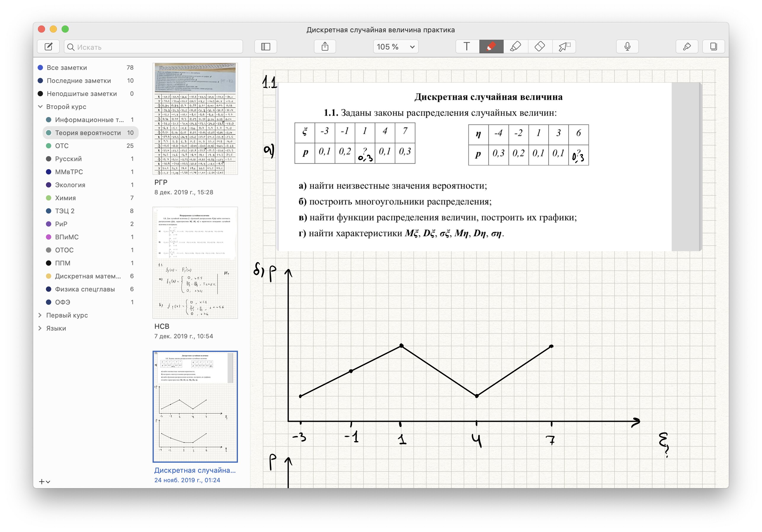
Task: Click date 24 нояб. 2019 г., 01:24
Action: point(187,480)
